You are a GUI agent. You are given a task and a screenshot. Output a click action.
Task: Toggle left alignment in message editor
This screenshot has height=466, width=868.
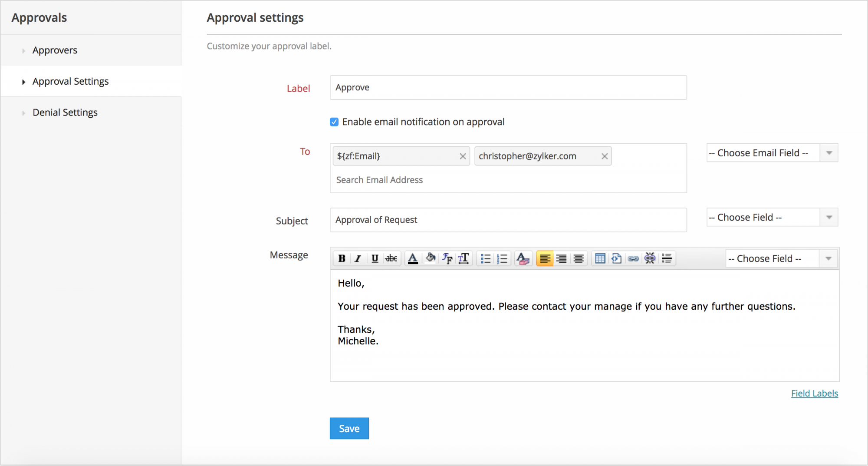[x=545, y=259]
